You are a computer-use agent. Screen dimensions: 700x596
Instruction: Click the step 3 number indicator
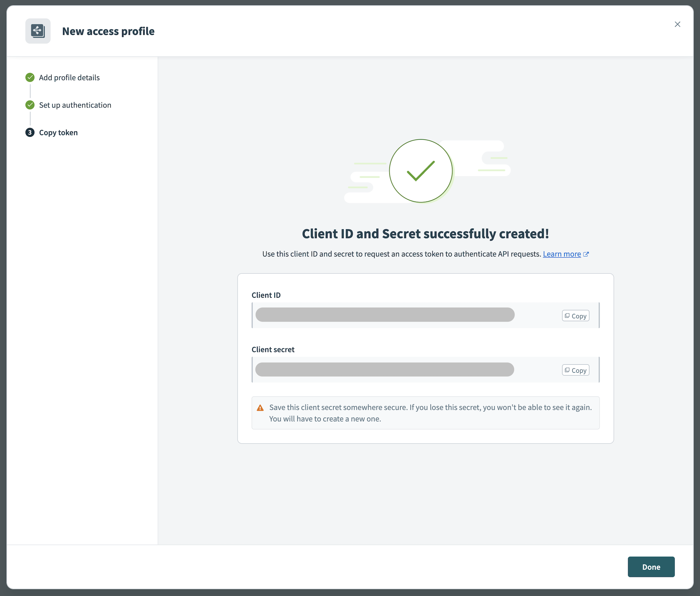(30, 132)
